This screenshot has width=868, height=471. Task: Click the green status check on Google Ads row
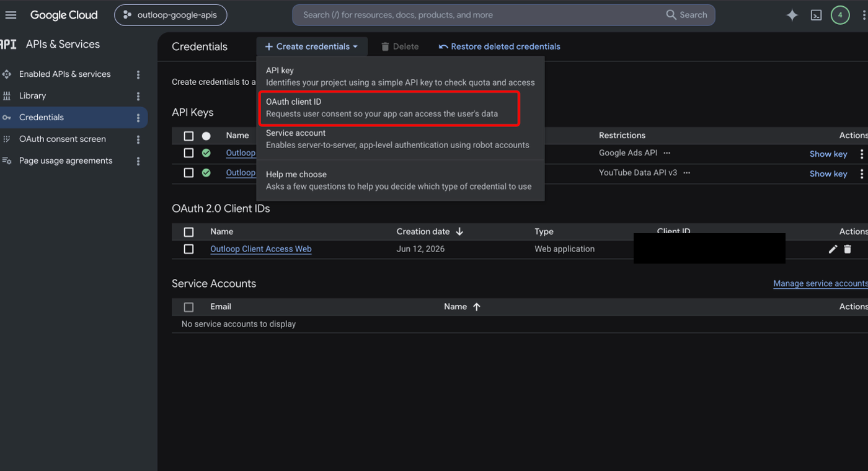pyautogui.click(x=206, y=153)
